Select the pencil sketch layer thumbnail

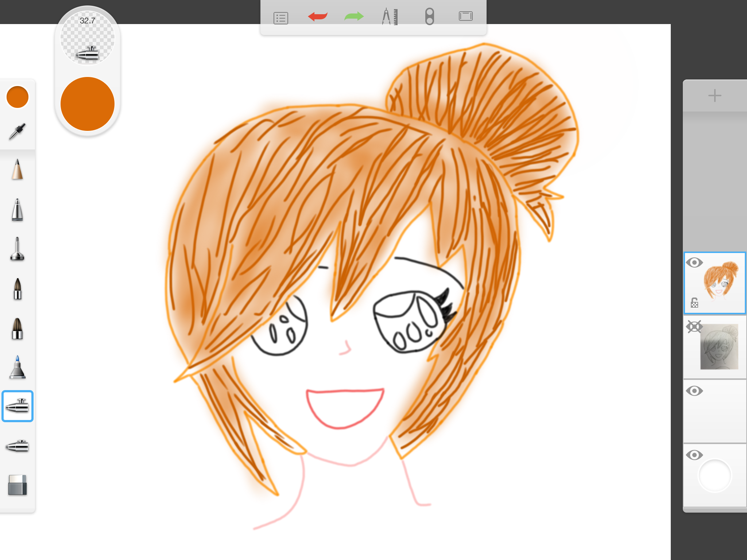coord(719,347)
